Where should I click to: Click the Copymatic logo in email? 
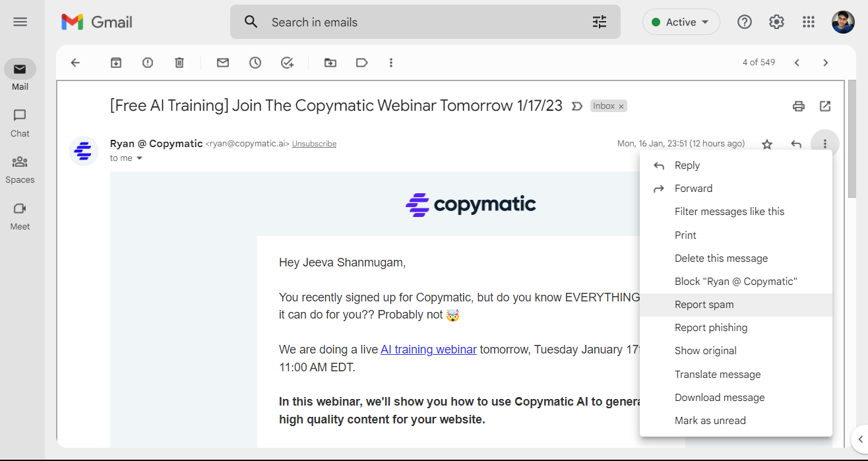point(471,204)
